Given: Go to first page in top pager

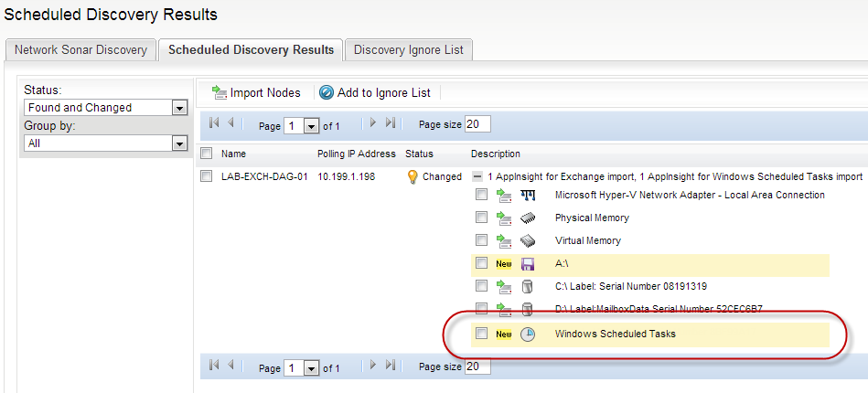Looking at the screenshot, I should click(x=214, y=123).
